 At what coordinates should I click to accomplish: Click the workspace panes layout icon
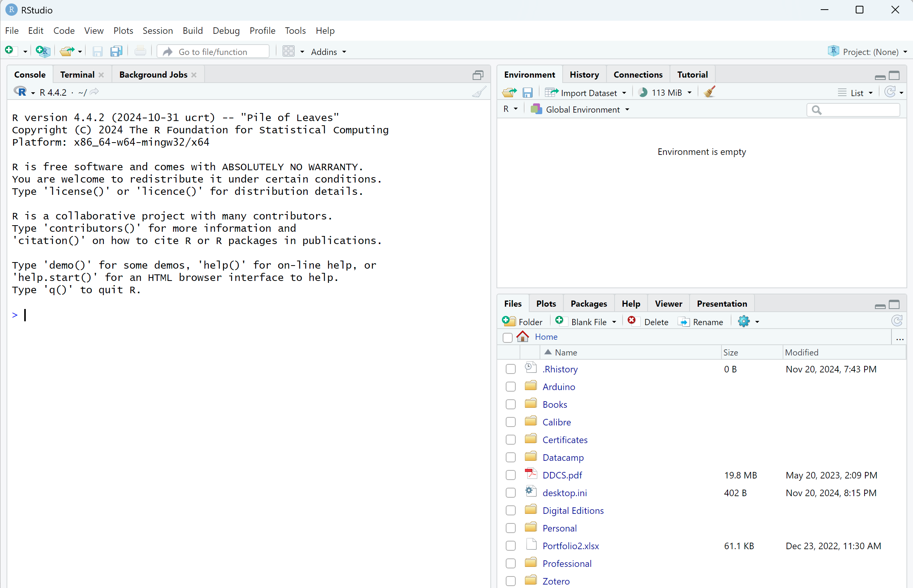[x=288, y=51]
